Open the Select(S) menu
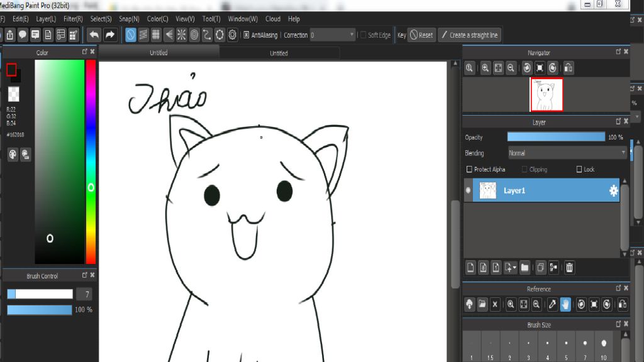 click(101, 19)
